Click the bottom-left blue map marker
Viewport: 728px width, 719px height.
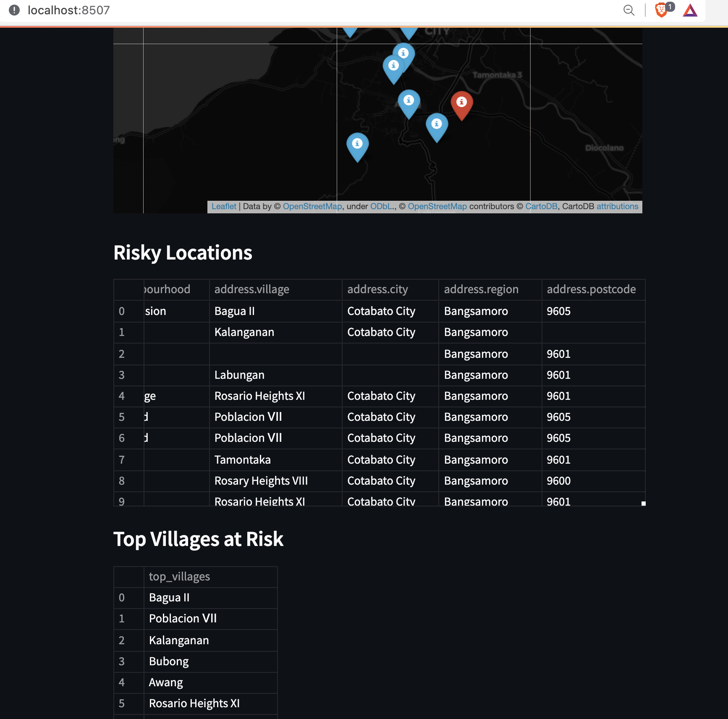coord(357,147)
